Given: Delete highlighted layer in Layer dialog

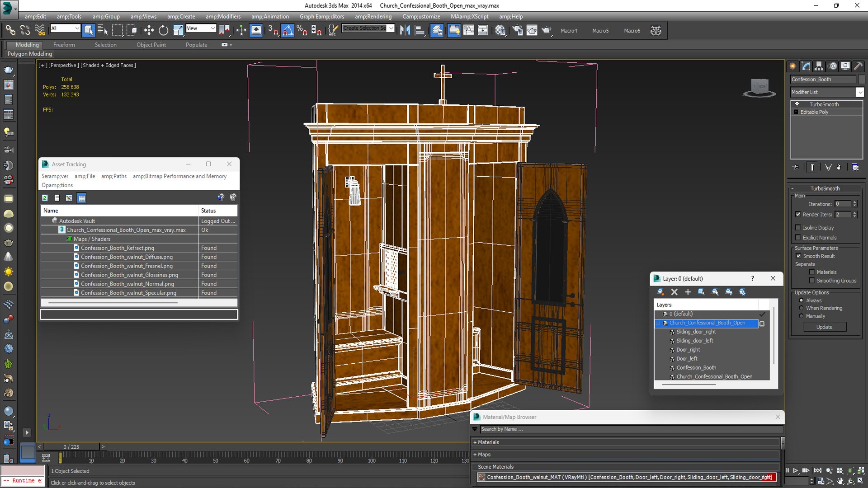Looking at the screenshot, I should click(675, 292).
